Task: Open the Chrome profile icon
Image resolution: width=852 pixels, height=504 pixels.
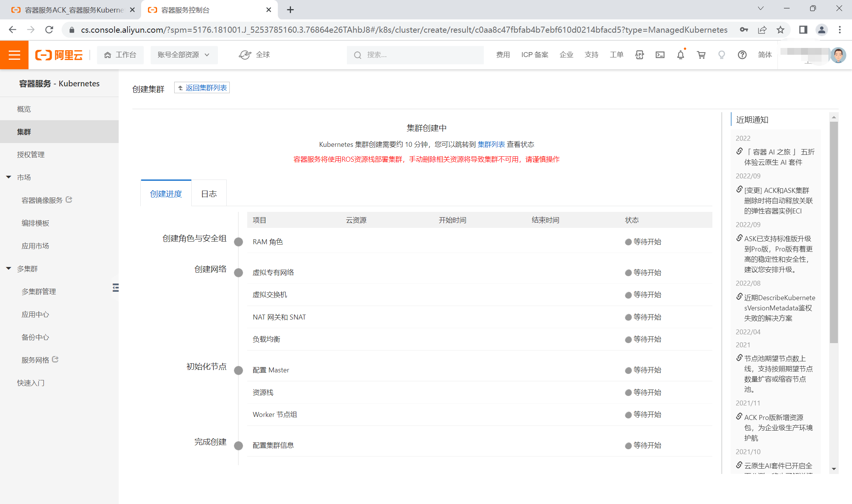Action: (x=822, y=30)
